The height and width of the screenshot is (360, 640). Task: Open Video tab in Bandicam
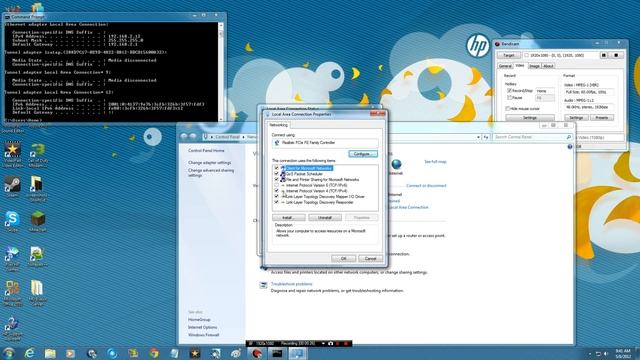520,65
